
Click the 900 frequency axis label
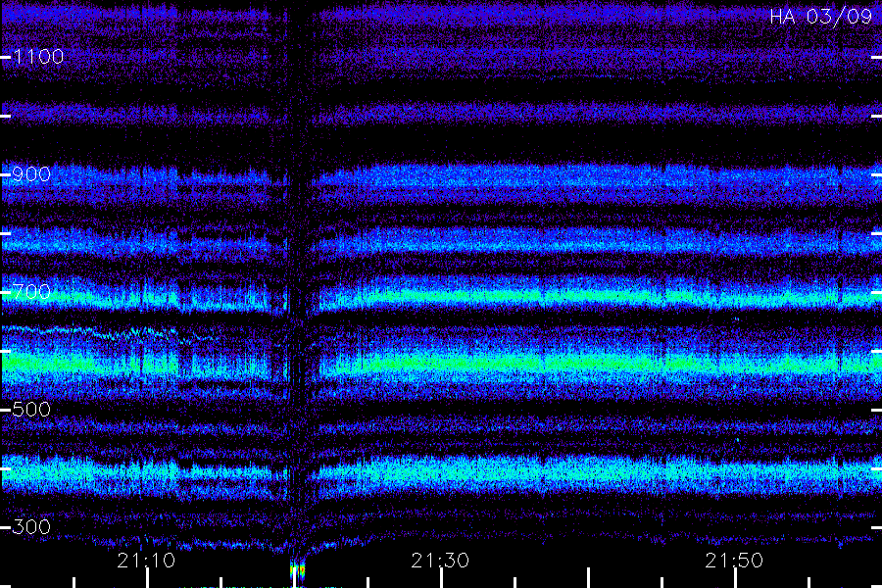click(x=31, y=174)
